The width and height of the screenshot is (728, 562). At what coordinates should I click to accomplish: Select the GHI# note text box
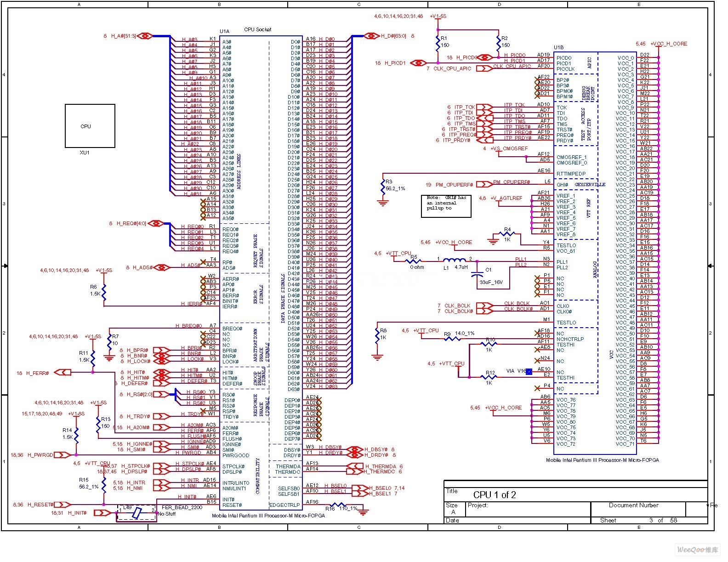[446, 206]
